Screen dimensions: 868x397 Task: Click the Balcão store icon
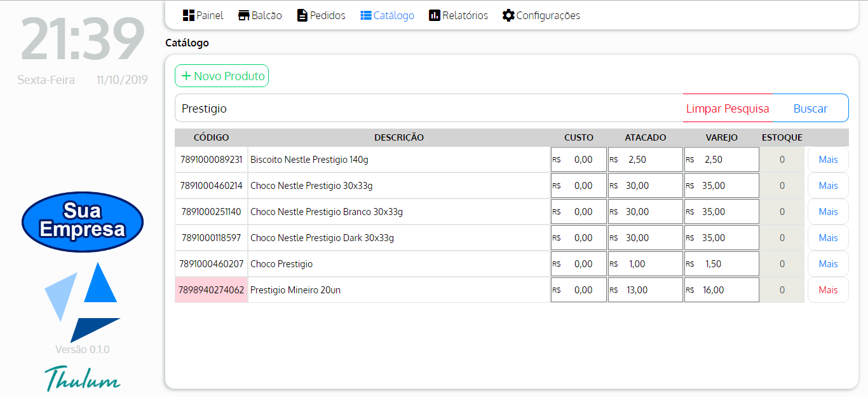(243, 15)
